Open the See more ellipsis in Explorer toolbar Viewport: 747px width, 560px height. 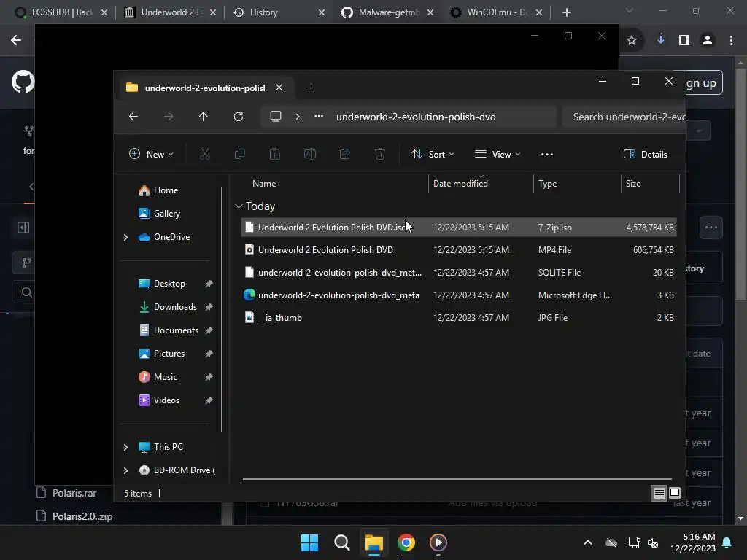click(547, 155)
